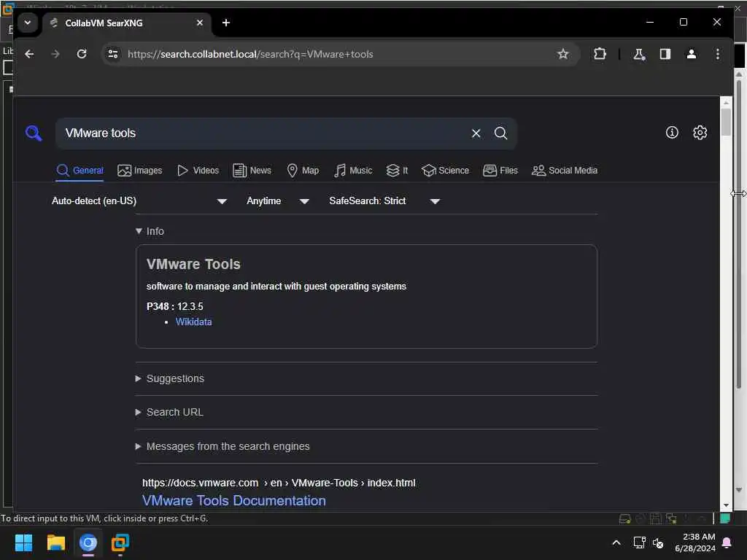Open the About info icon
Image resolution: width=747 pixels, height=560 pixels.
672,133
